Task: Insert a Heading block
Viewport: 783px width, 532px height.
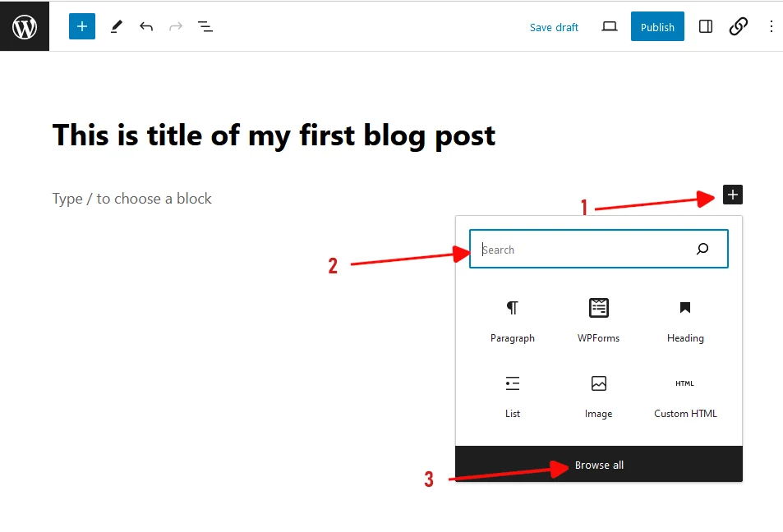Action: click(685, 320)
